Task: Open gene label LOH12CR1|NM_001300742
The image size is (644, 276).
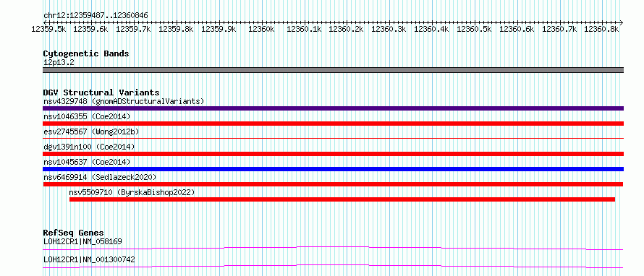Action: point(89,259)
